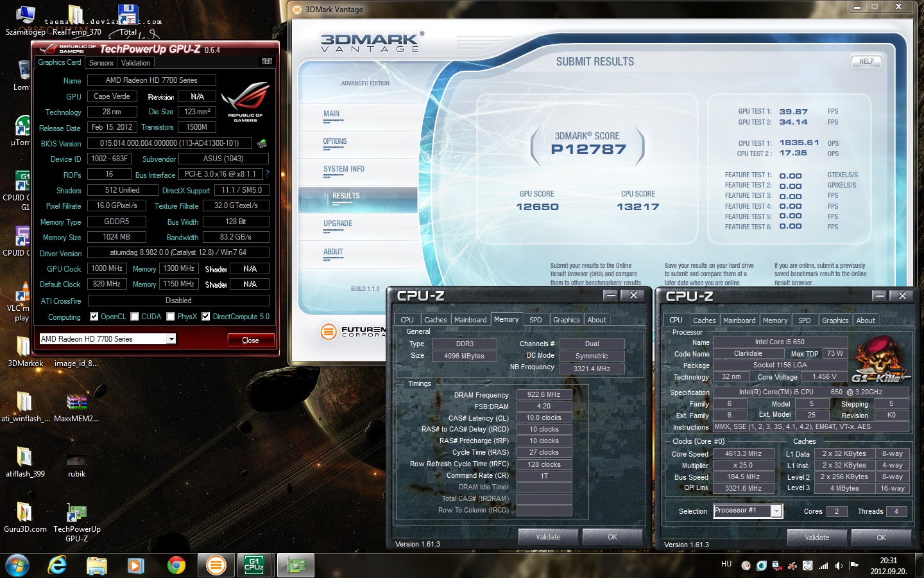This screenshot has height=578, width=924.
Task: Open the Számítógép desktop icon
Action: [x=25, y=20]
